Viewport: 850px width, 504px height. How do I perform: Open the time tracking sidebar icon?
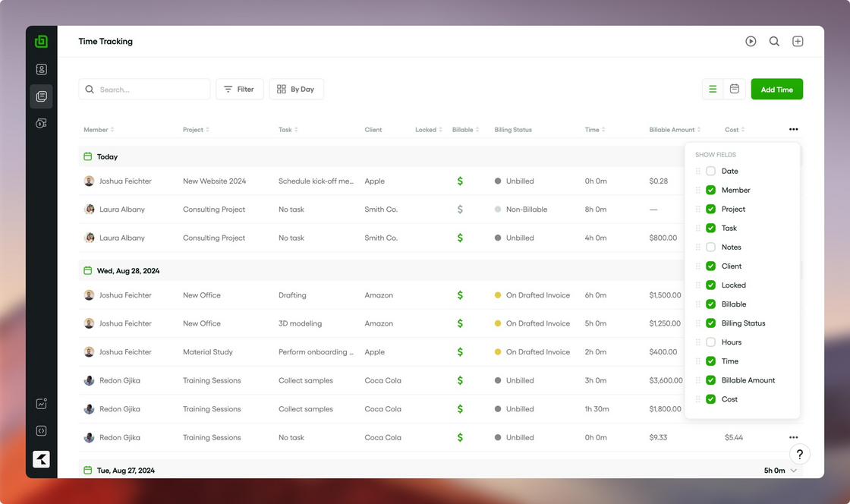click(41, 96)
